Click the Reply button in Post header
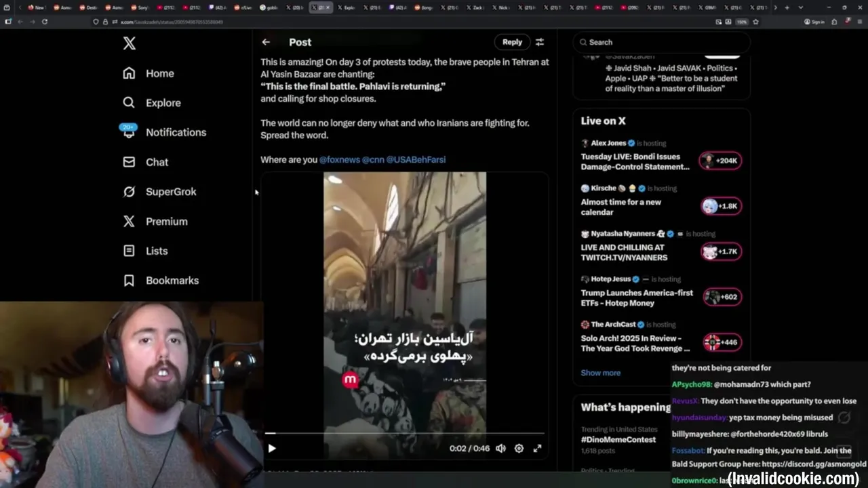 tap(512, 42)
